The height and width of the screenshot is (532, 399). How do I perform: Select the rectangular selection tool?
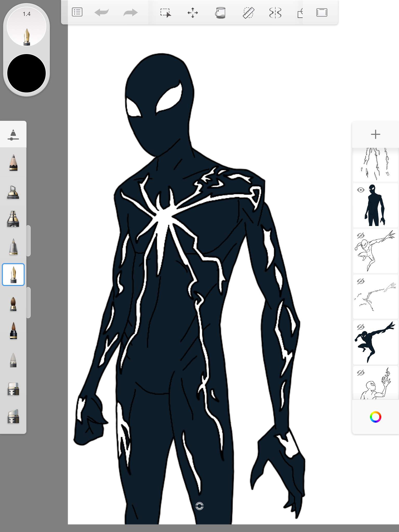[x=165, y=13]
